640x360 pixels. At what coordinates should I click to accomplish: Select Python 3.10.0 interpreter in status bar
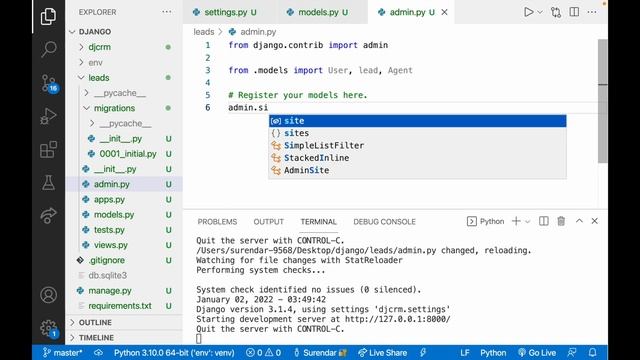(174, 353)
